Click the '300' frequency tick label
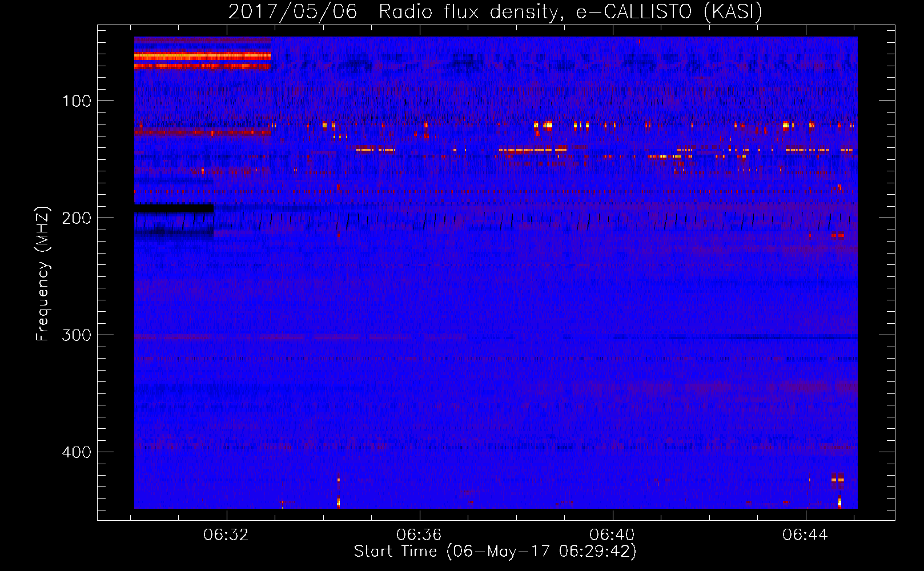The height and width of the screenshot is (571, 924). (77, 335)
